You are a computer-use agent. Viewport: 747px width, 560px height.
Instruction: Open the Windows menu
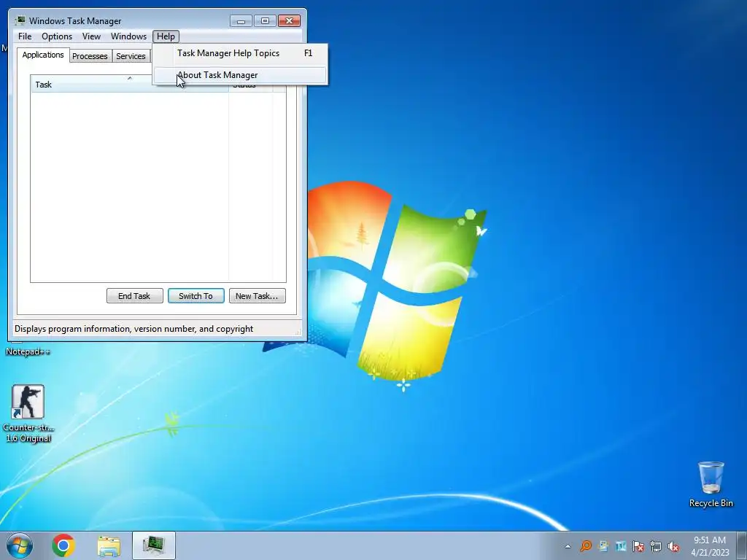[x=128, y=36]
